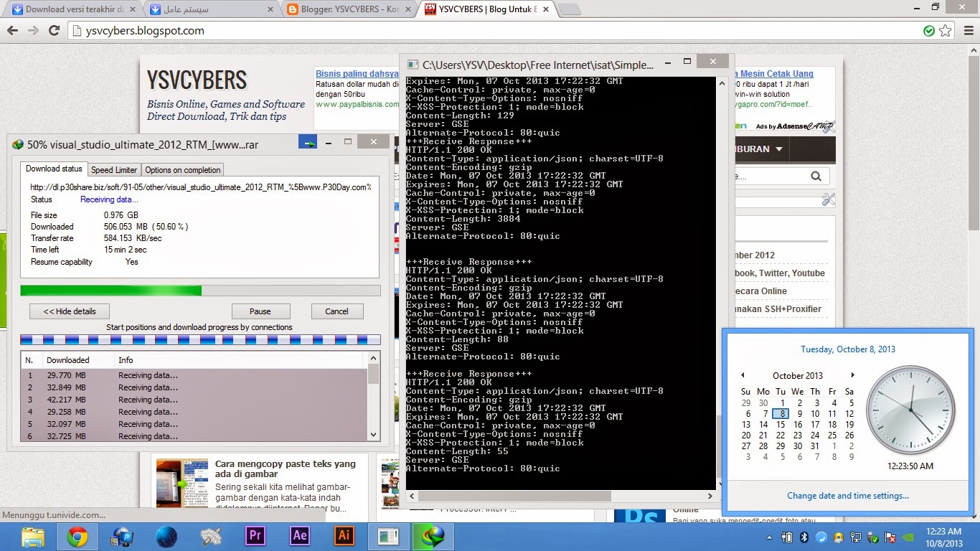Click the connections progress segment bar
Image resolution: width=980 pixels, height=551 pixels.
pos(200,340)
